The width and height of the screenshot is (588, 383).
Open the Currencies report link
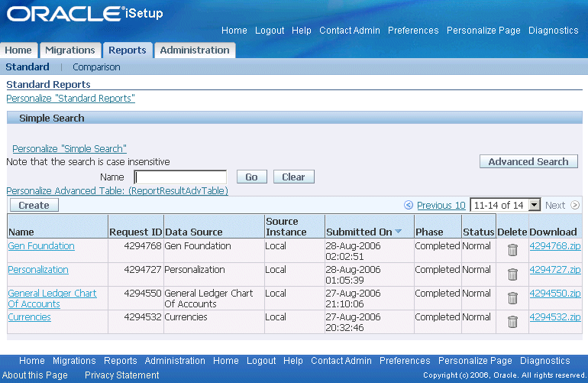(x=29, y=317)
